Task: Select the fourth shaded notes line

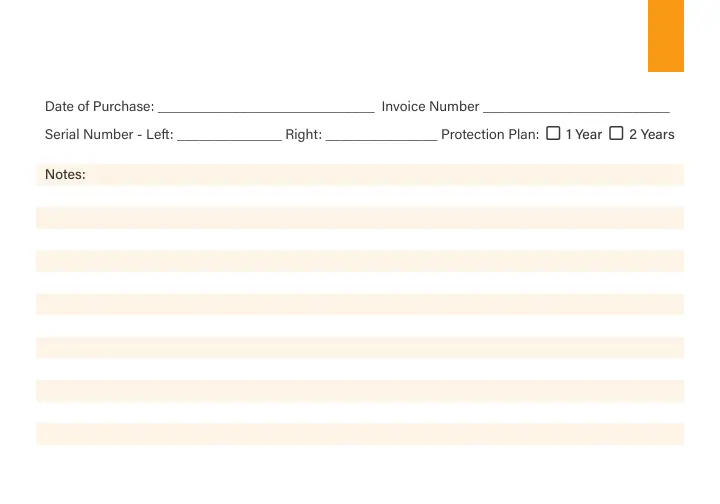Action: pos(360,304)
